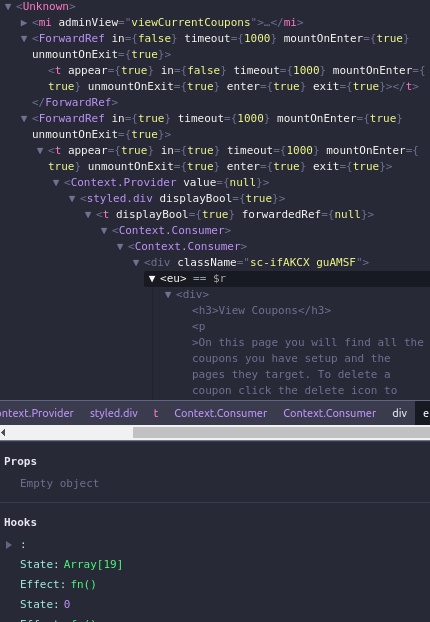Collapse the div with className sc-ifAKCX
This screenshot has height=622, width=430.
pyautogui.click(x=136, y=263)
